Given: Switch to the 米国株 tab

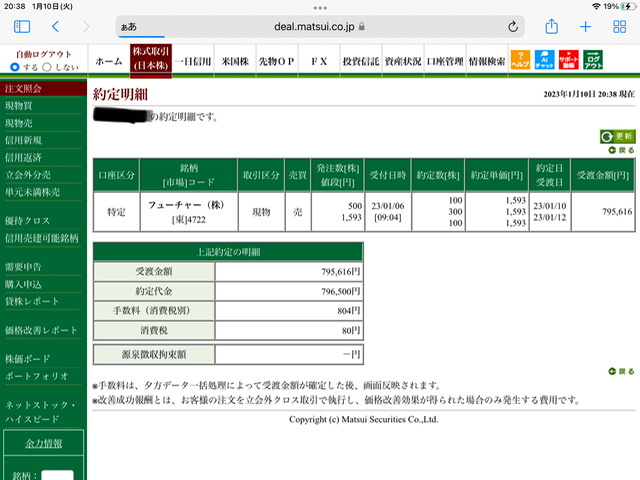Looking at the screenshot, I should pyautogui.click(x=235, y=61).
